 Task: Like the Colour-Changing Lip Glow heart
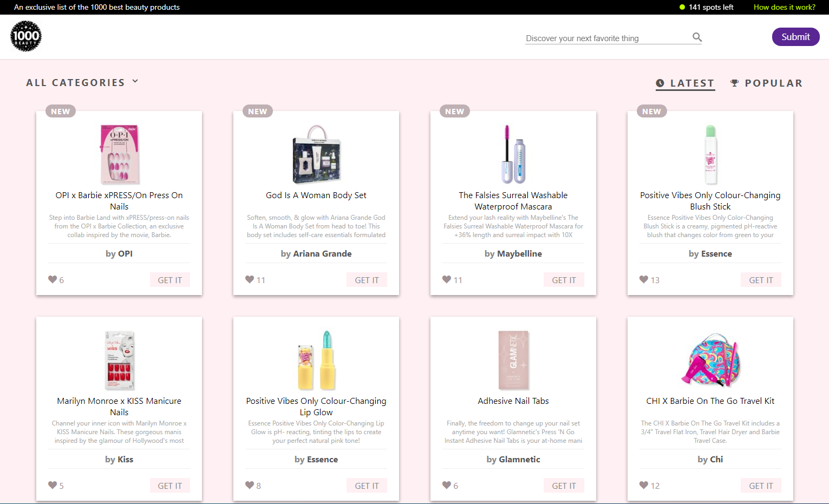click(x=250, y=485)
